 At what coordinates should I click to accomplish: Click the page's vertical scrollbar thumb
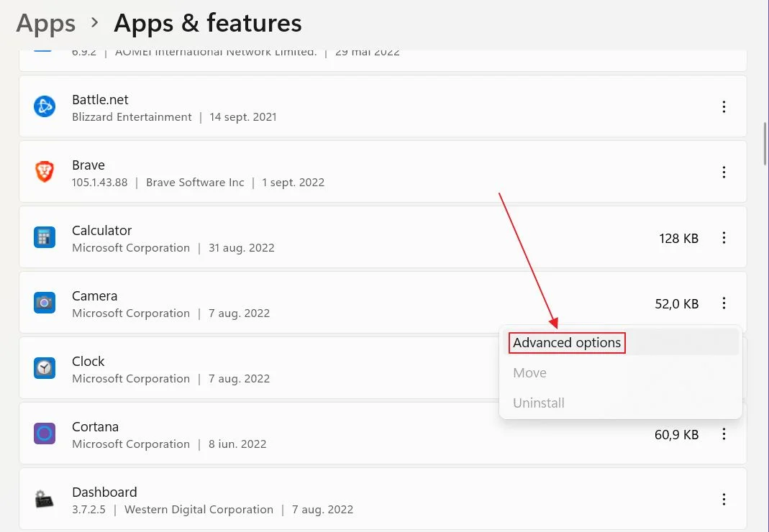pos(765,143)
